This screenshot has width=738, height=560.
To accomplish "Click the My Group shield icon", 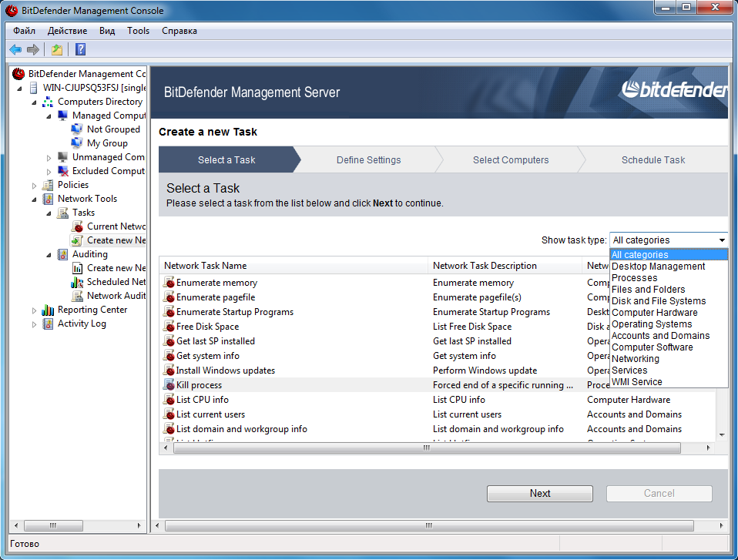I will click(77, 143).
